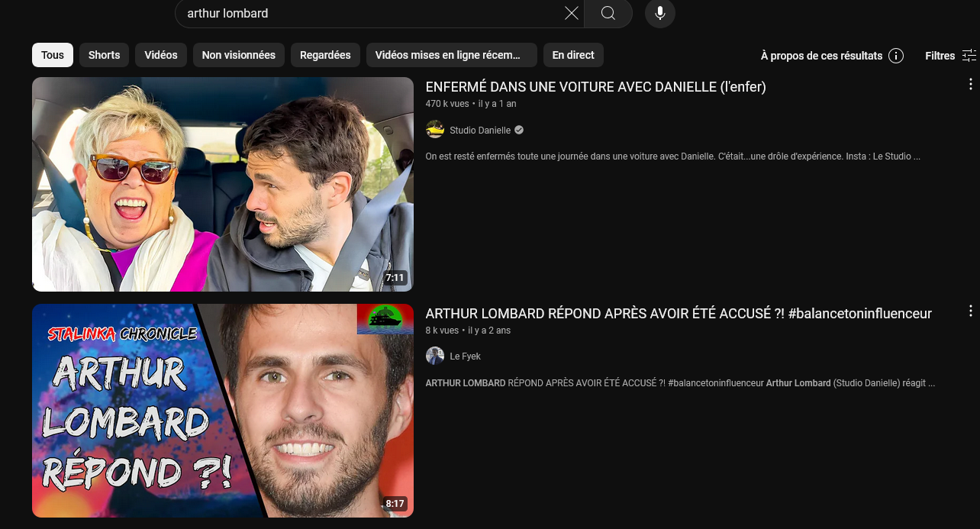980x529 pixels.
Task: Toggle the Regardées filter chip
Action: point(325,55)
